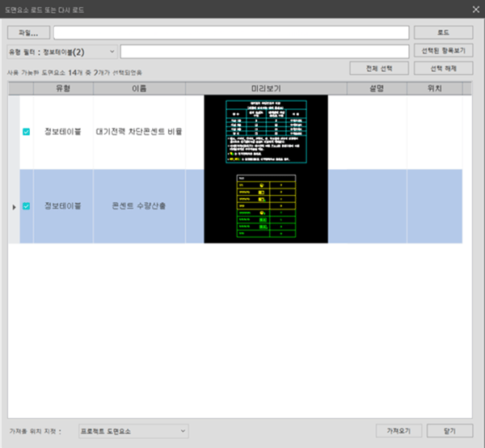Open the 유형 필터 dropdown

[x=62, y=52]
